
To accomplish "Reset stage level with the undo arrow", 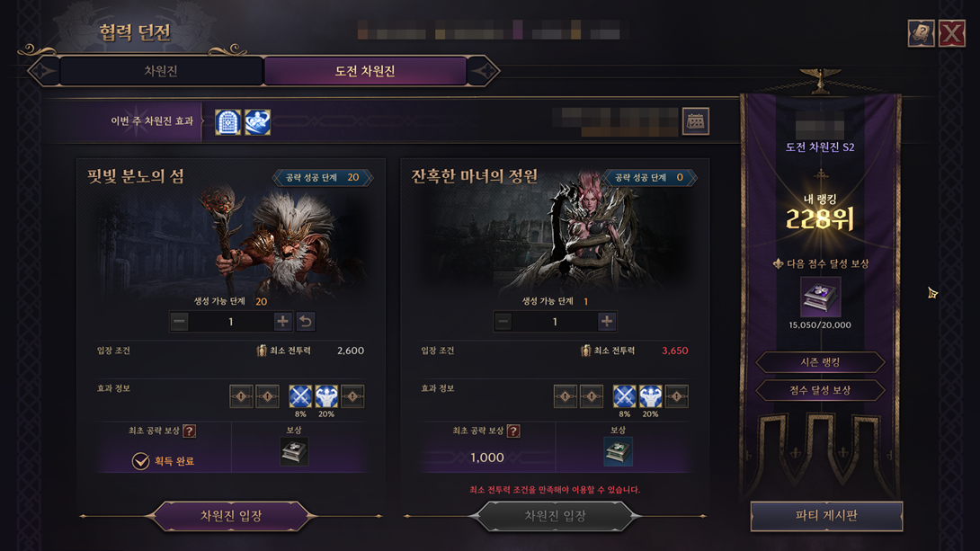I will coord(306,321).
